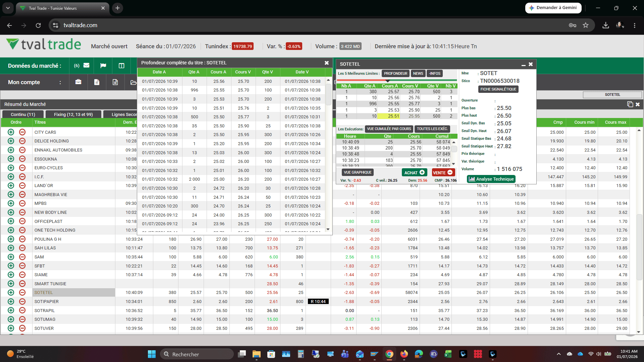Open the folder icon in Mon compte

pos(133,82)
